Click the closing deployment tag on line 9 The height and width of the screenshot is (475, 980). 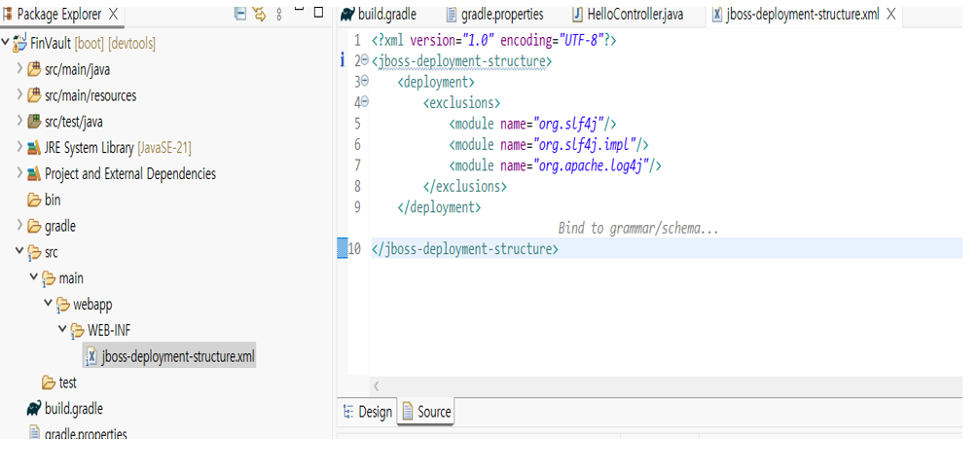pyautogui.click(x=439, y=207)
